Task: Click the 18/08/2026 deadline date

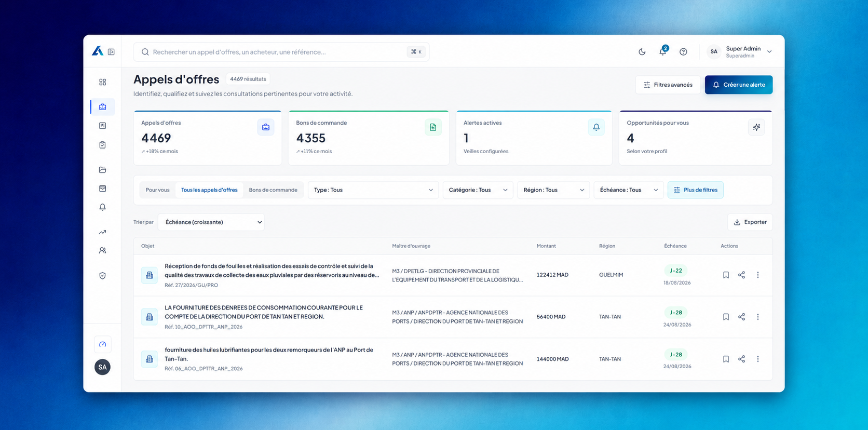Action: [x=677, y=283]
